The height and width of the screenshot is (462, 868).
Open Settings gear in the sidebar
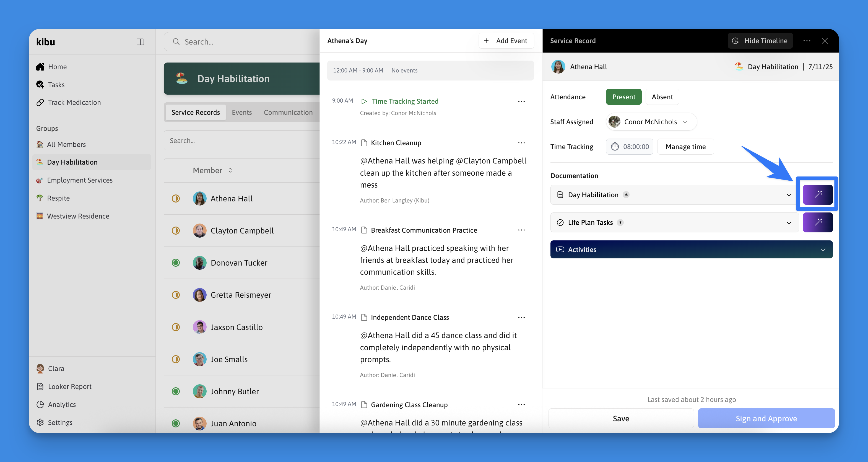pyautogui.click(x=41, y=422)
